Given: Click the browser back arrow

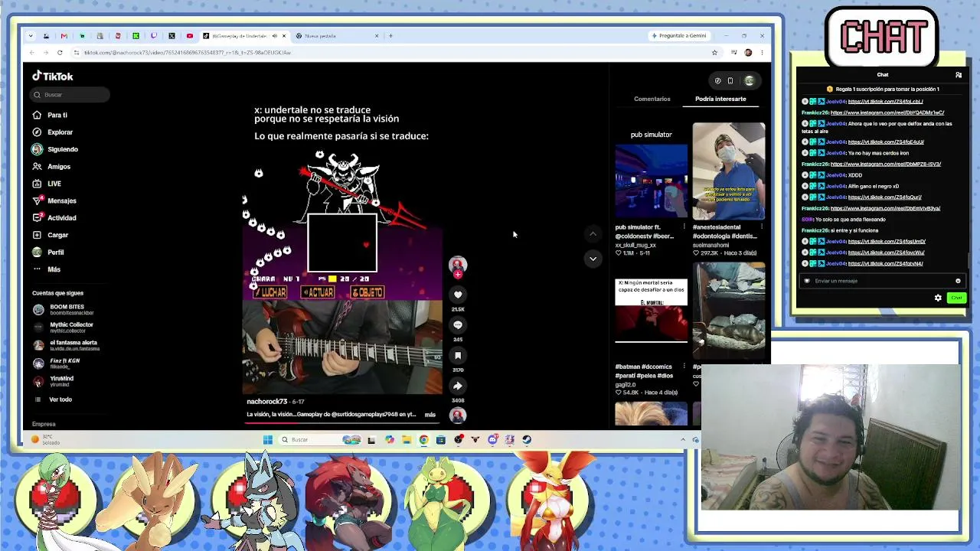Looking at the screenshot, I should pyautogui.click(x=32, y=53).
